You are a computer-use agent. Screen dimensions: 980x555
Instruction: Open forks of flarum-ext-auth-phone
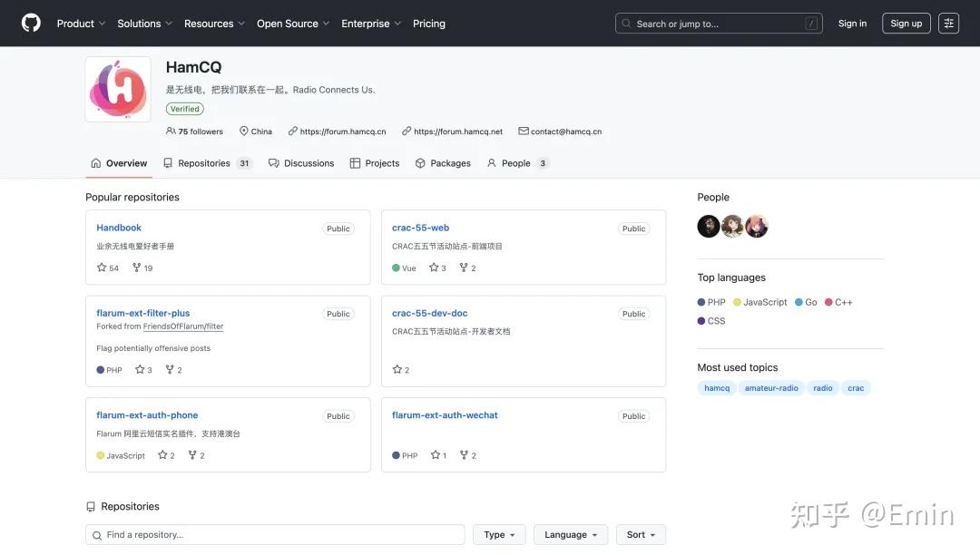tap(196, 455)
